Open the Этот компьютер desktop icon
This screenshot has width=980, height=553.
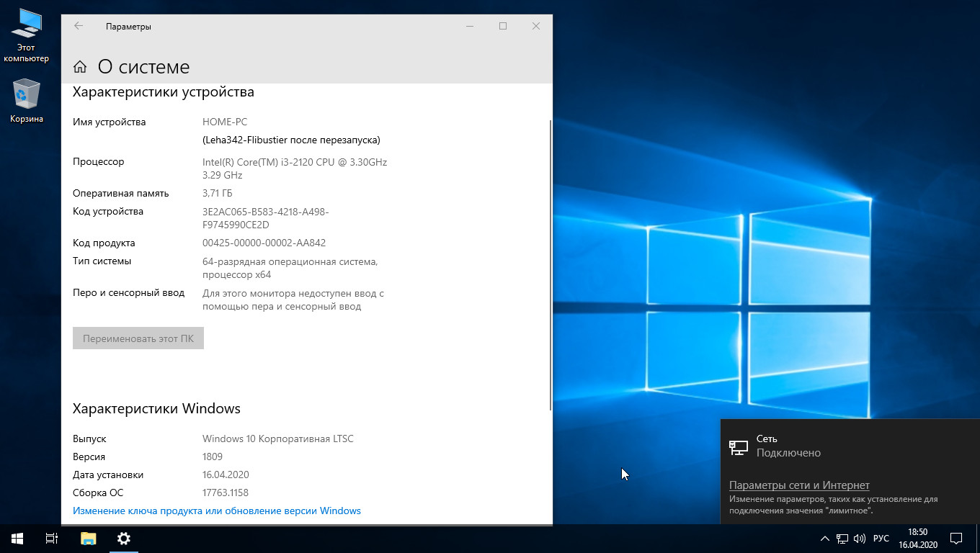[x=26, y=35]
